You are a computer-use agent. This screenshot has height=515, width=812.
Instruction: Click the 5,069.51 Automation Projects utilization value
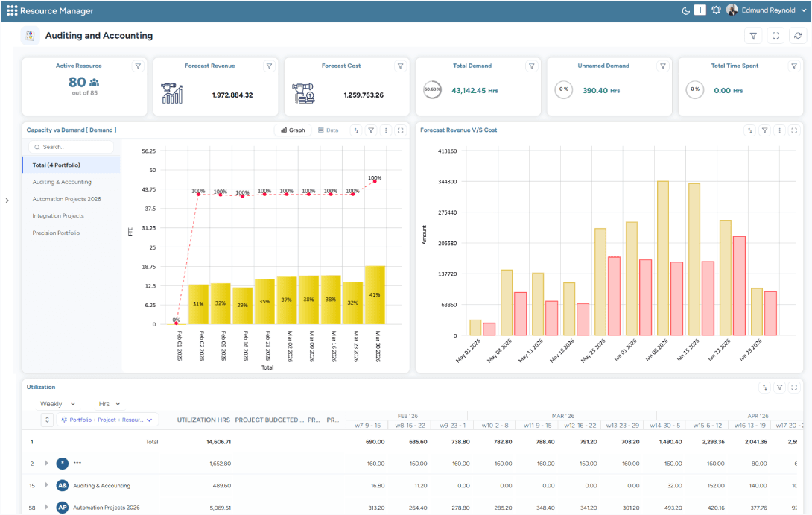220,508
